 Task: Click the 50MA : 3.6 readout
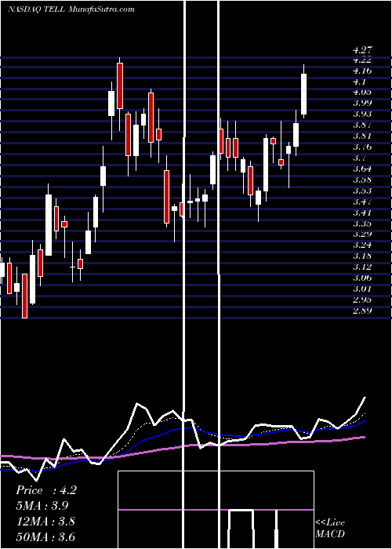point(45,536)
